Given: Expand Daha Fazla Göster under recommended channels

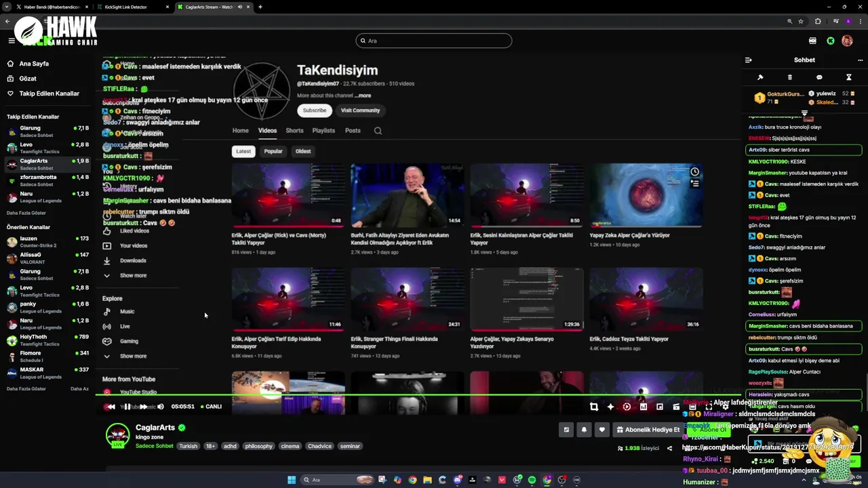Looking at the screenshot, I should pos(26,388).
